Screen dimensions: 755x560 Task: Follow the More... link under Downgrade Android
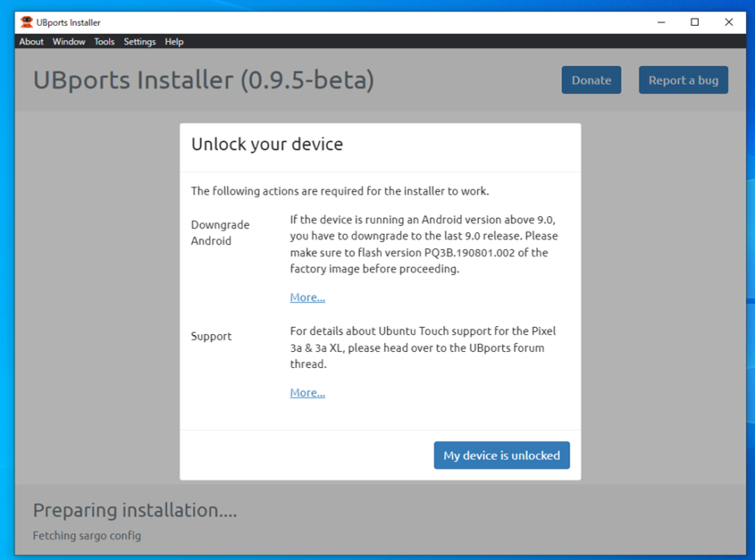[307, 297]
